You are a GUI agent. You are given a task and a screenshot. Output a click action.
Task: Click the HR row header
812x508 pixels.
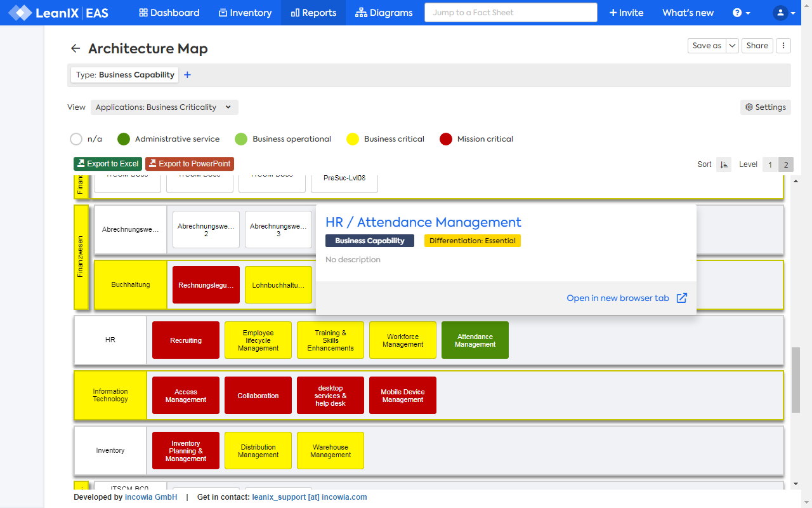110,340
